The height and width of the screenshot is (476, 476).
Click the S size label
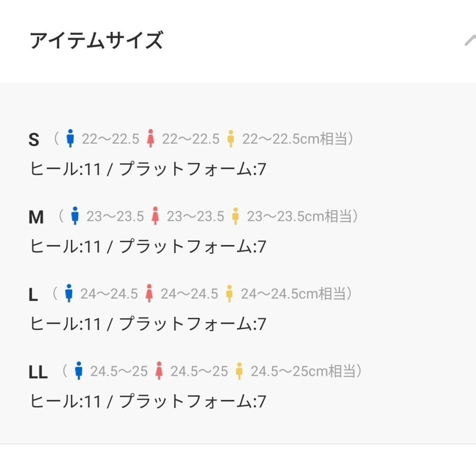point(33,140)
